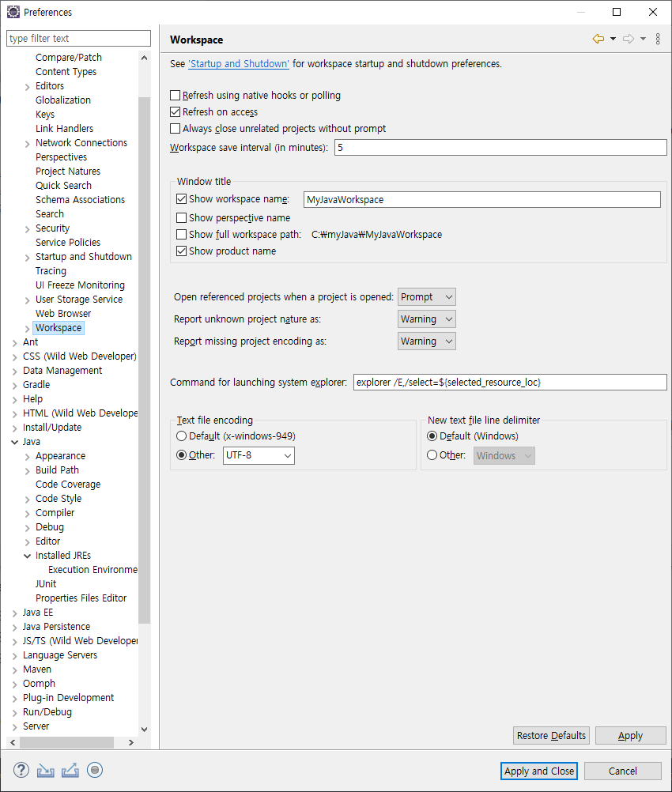Click the Export preferences icon
The width and height of the screenshot is (672, 792).
tap(70, 771)
